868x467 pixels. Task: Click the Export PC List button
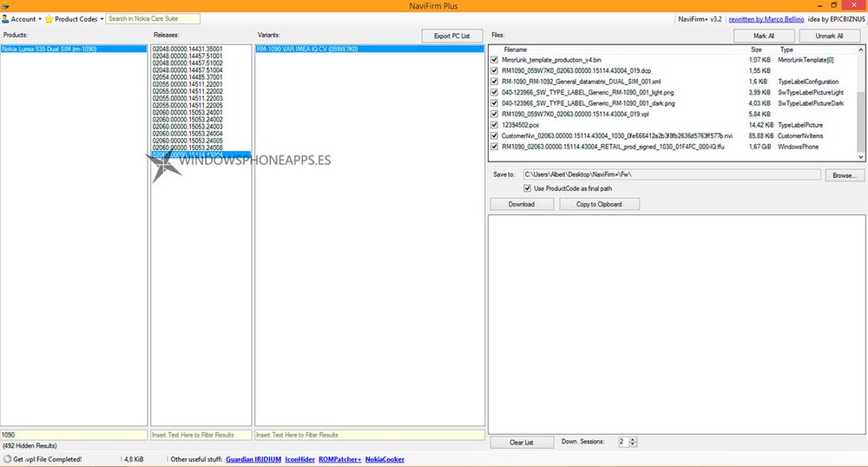click(452, 36)
